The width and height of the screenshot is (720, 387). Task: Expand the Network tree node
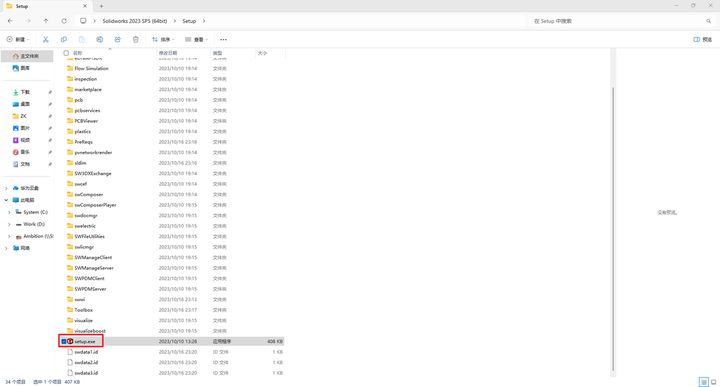[x=6, y=248]
